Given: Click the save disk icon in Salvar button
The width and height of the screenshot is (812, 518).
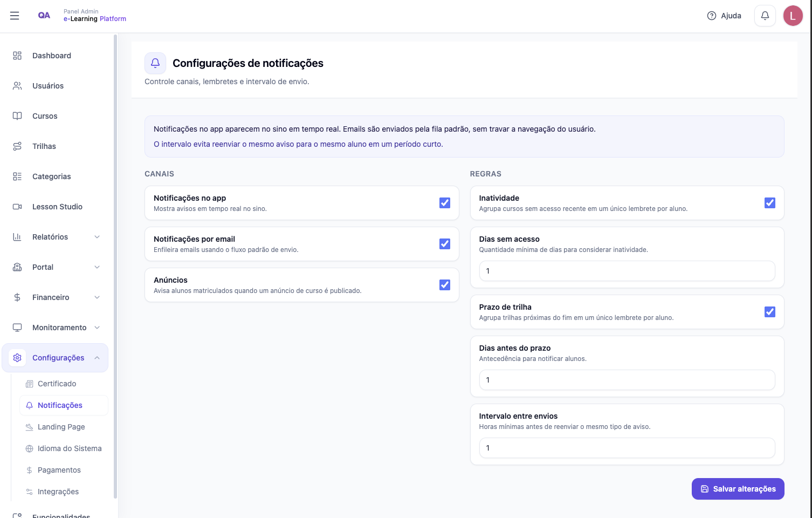Looking at the screenshot, I should point(705,489).
